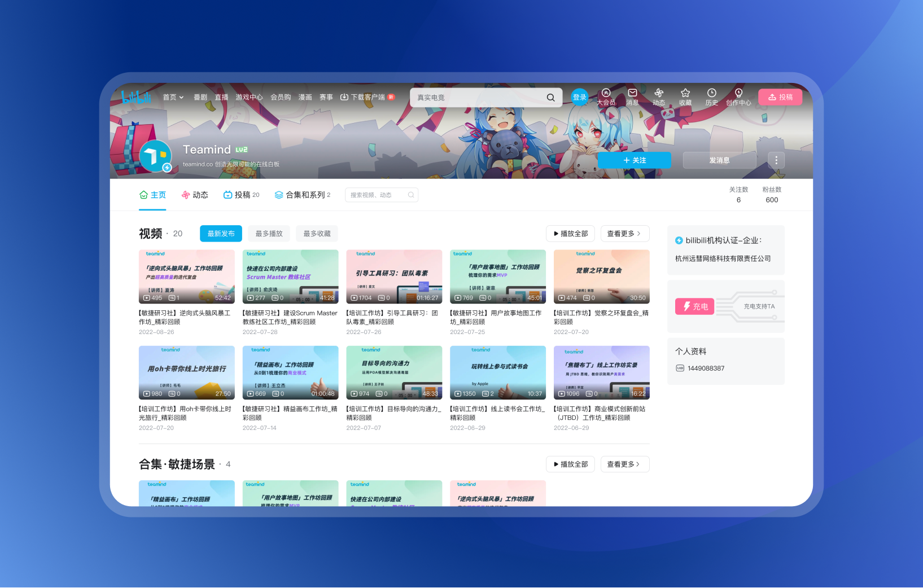Screen dimensions: 923x588
Task: Click the 粉丝数 600 counter
Action: [772, 195]
